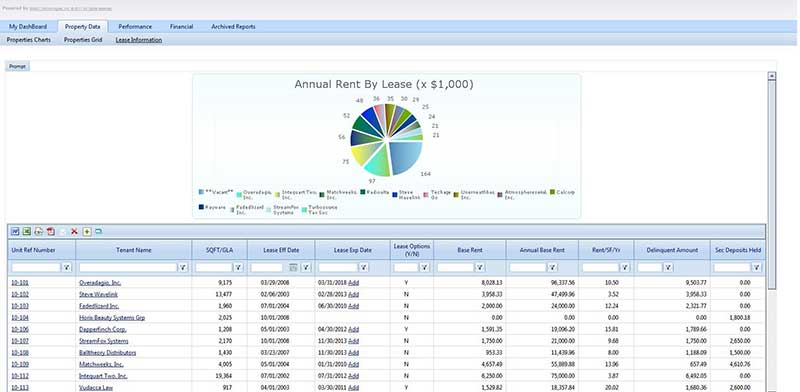Image resolution: width=800 pixels, height=392 pixels.
Task: Sort by SQFT/GLA column header
Action: pos(219,250)
